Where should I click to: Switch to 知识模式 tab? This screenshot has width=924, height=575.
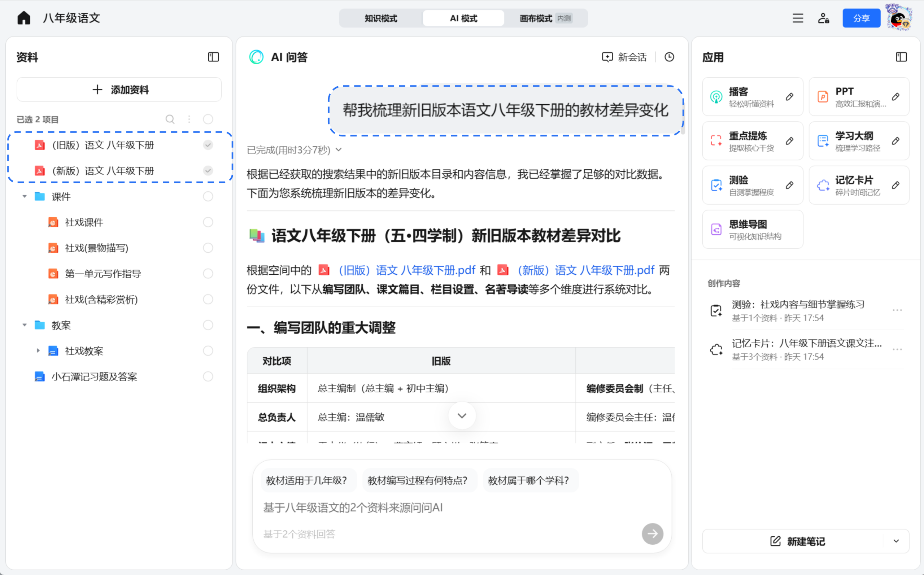pos(381,18)
